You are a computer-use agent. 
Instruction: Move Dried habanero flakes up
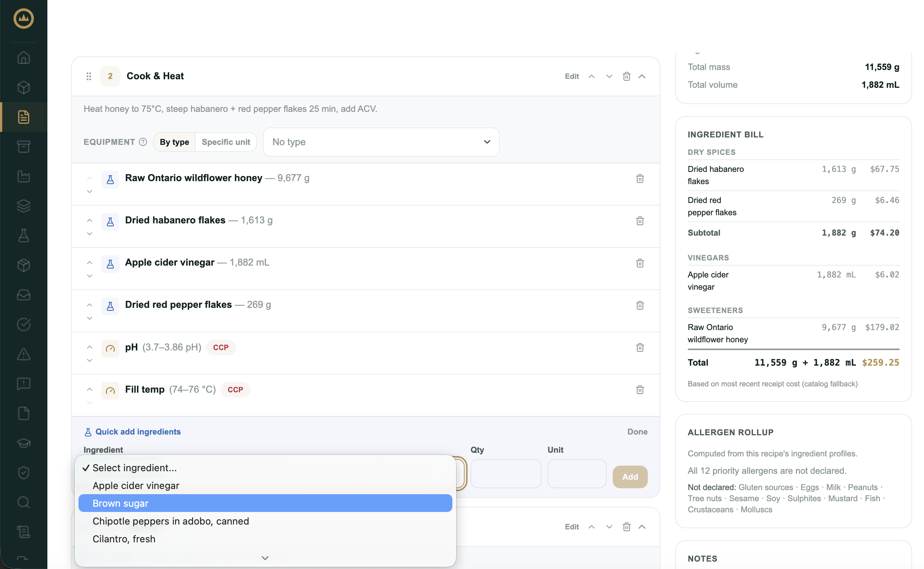[90, 220]
